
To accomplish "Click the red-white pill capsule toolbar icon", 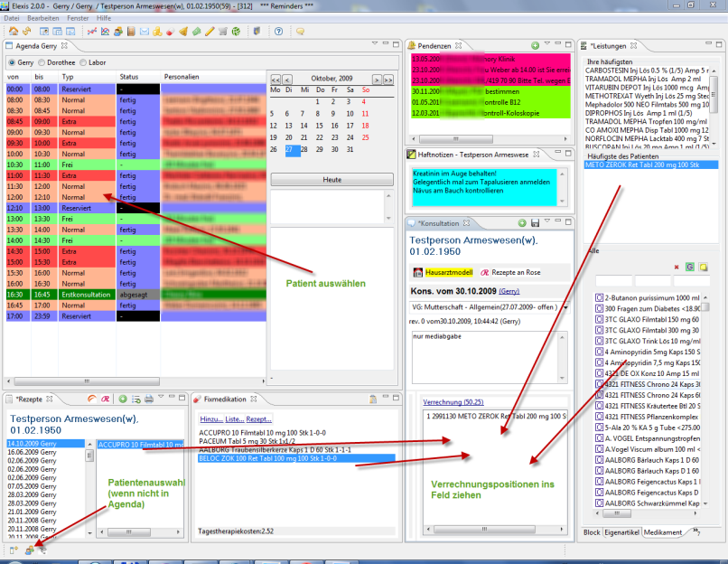I will (x=171, y=31).
